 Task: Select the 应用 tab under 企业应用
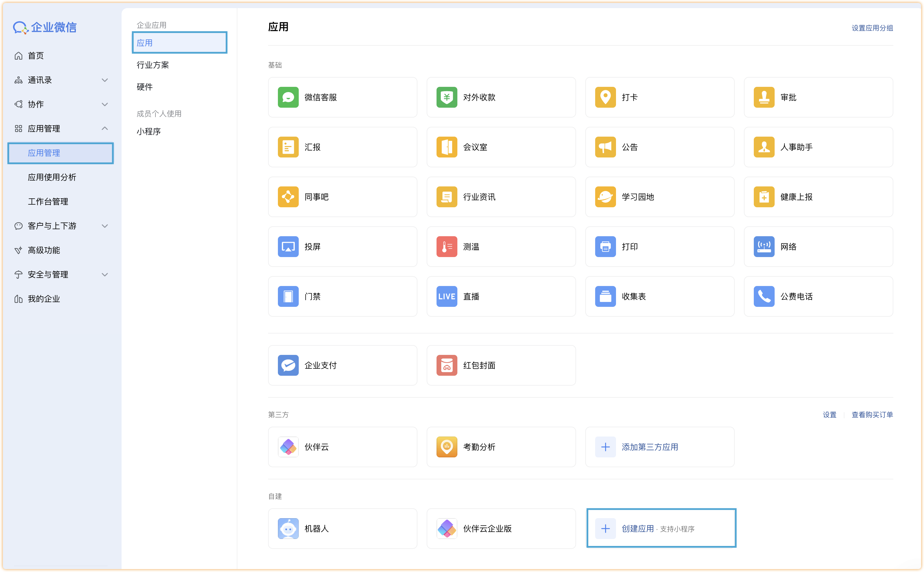[179, 43]
